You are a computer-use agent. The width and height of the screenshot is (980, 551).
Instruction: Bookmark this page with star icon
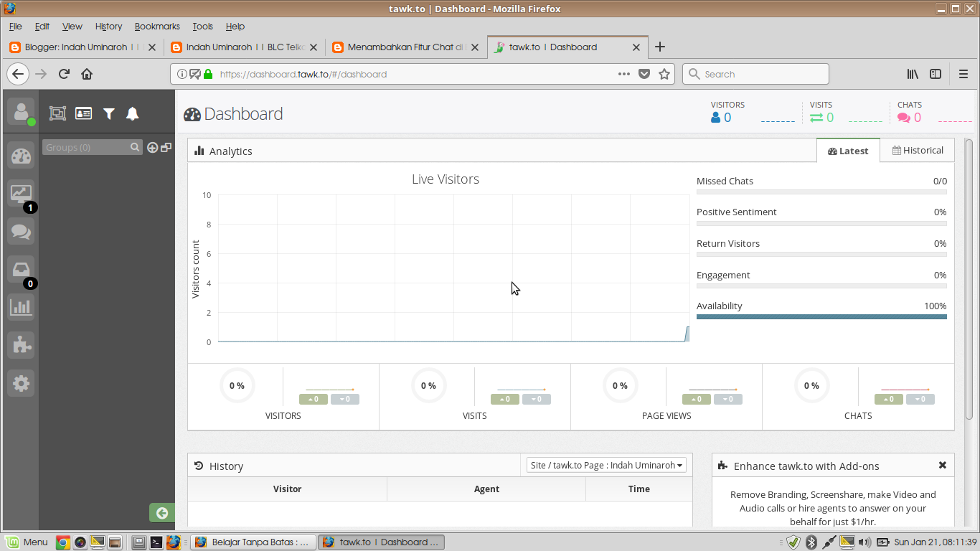click(x=664, y=74)
